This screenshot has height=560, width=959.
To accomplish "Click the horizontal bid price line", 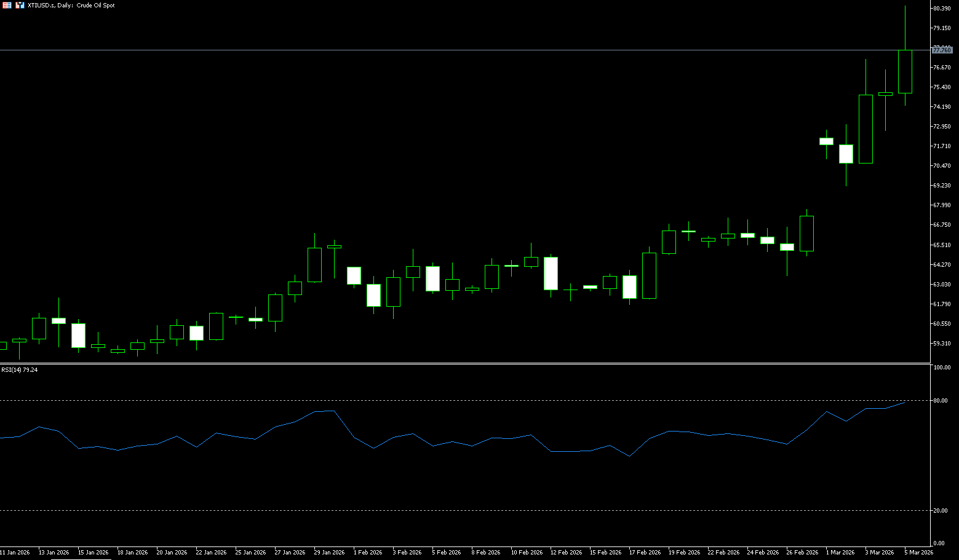I will pyautogui.click(x=431, y=50).
